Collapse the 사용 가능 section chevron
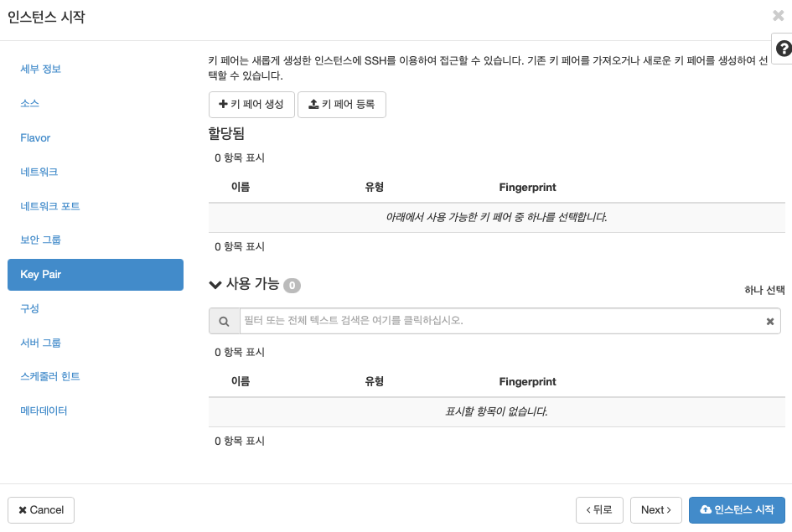Image resolution: width=792 pixels, height=532 pixels. [215, 285]
